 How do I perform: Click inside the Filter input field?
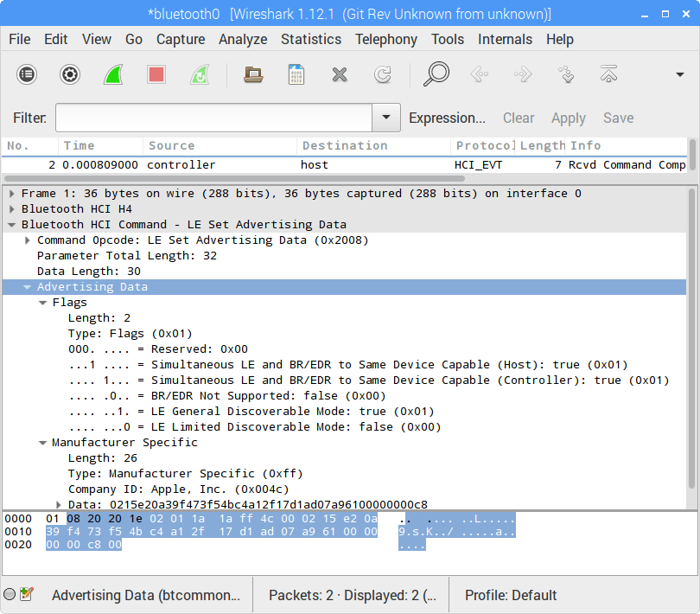pos(216,118)
